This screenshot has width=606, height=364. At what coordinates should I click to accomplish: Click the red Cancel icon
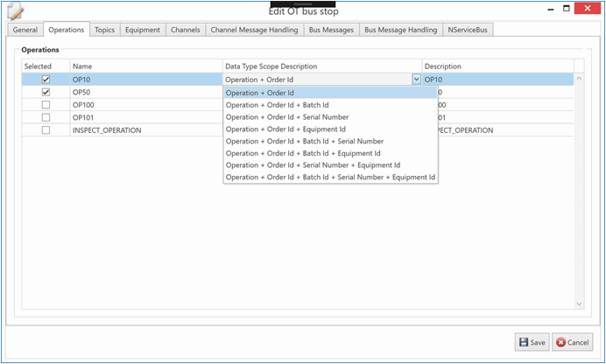point(560,342)
